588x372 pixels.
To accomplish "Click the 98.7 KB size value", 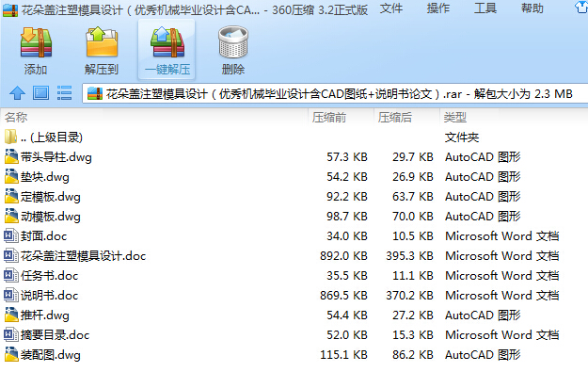I will coord(347,216).
